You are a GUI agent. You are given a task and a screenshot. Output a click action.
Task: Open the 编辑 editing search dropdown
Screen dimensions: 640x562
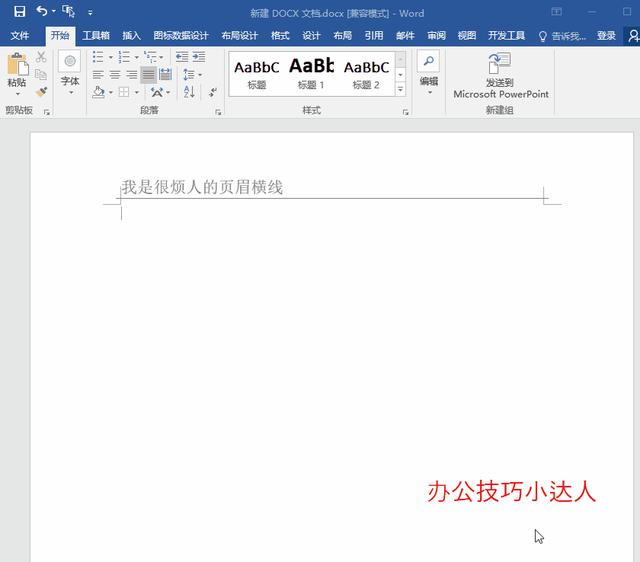point(429,73)
